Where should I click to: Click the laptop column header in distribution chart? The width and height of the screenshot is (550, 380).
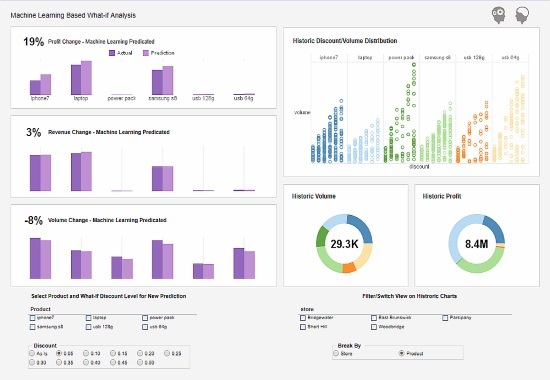pos(365,58)
